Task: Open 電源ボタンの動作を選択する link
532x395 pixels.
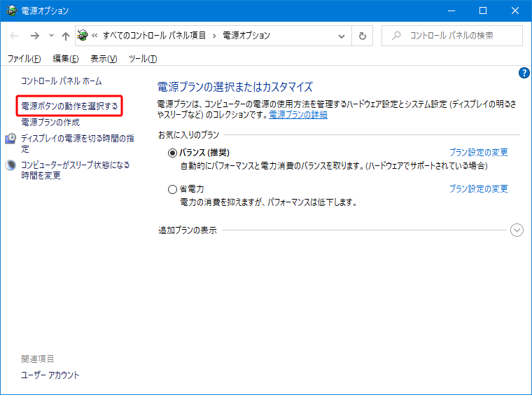Action: click(x=70, y=106)
